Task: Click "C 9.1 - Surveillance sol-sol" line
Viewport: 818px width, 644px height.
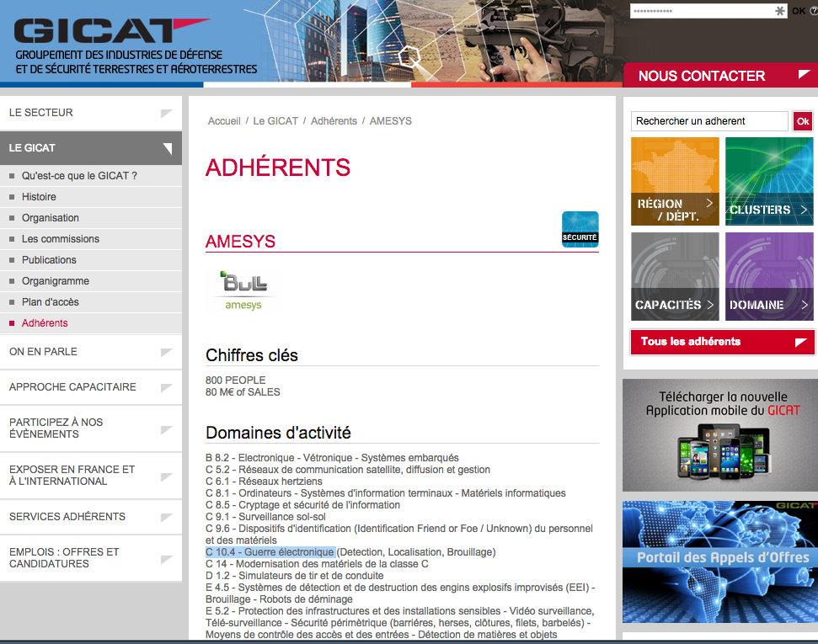Action: pos(265,517)
